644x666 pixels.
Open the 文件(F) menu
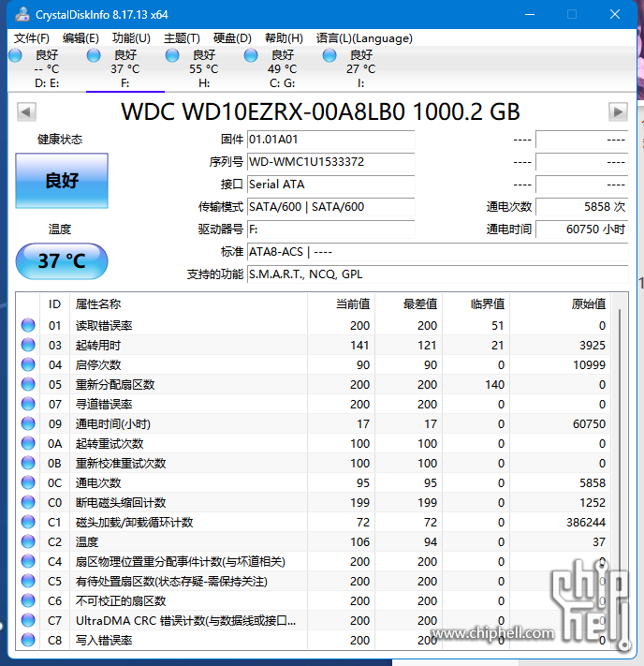[x=32, y=38]
